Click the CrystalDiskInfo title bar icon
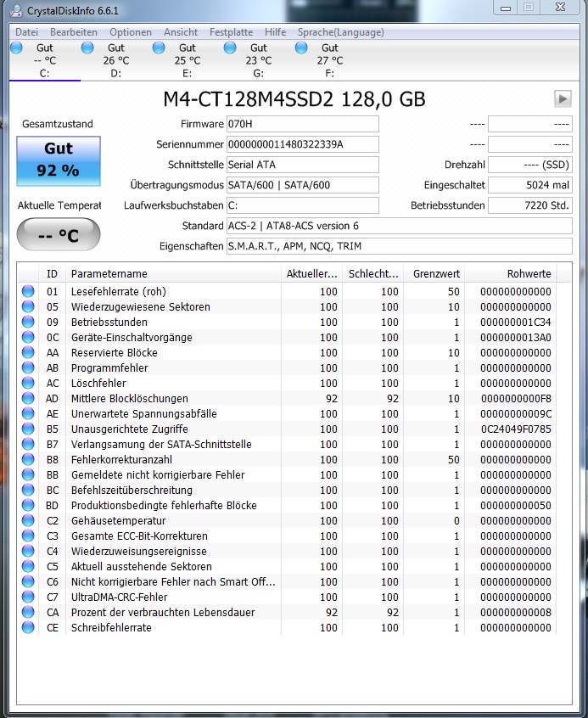Image resolution: width=588 pixels, height=718 pixels. click(x=16, y=10)
